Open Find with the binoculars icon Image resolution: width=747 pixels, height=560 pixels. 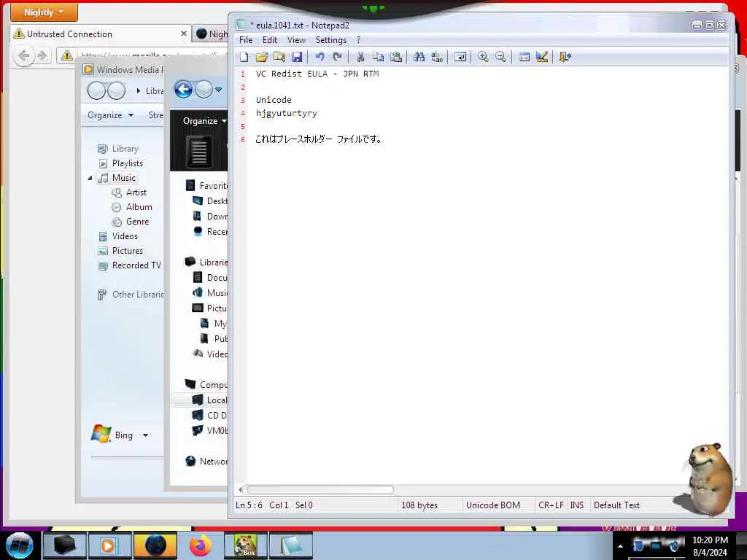[x=419, y=57]
